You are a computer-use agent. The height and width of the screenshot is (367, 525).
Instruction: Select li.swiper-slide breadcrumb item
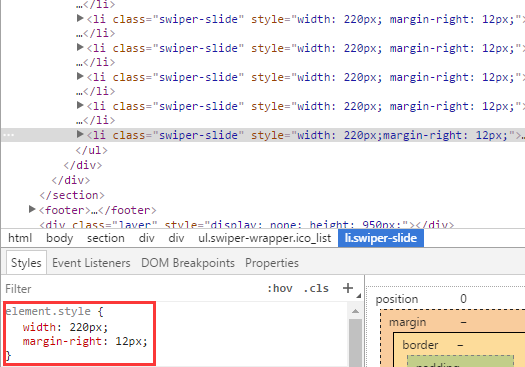tap(381, 238)
